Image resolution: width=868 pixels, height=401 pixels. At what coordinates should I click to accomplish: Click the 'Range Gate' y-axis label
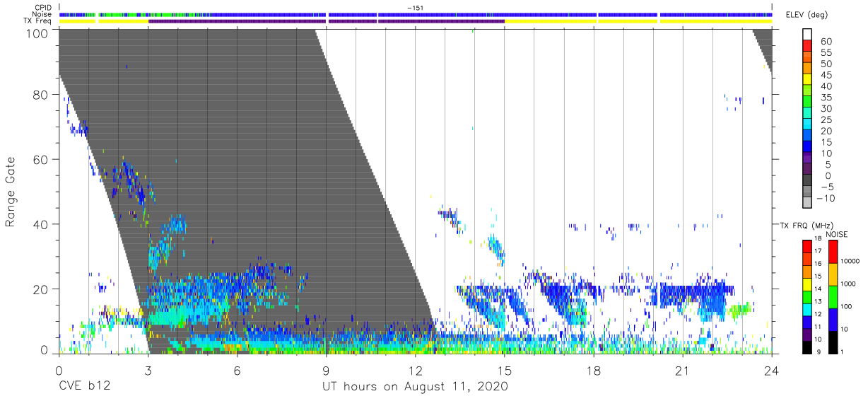point(11,193)
